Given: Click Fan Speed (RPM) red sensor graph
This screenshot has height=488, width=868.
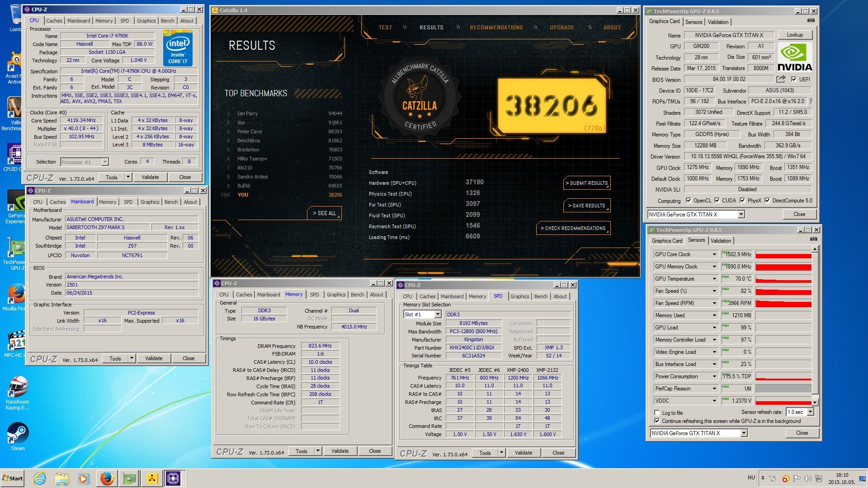Looking at the screenshot, I should click(783, 303).
